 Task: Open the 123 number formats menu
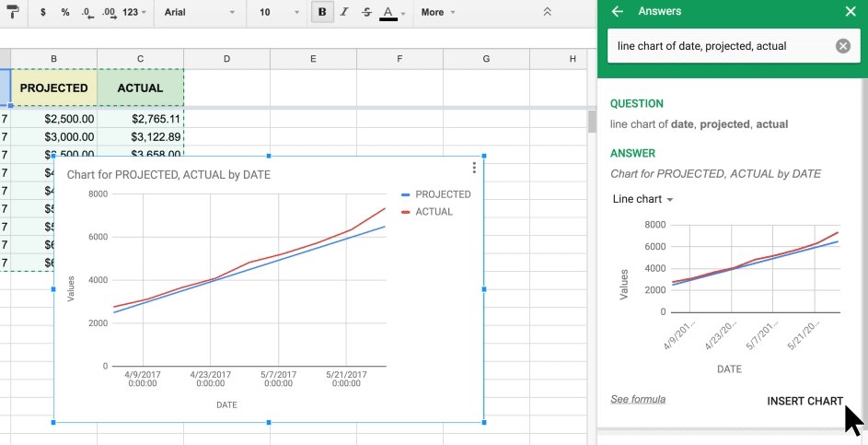pyautogui.click(x=134, y=12)
